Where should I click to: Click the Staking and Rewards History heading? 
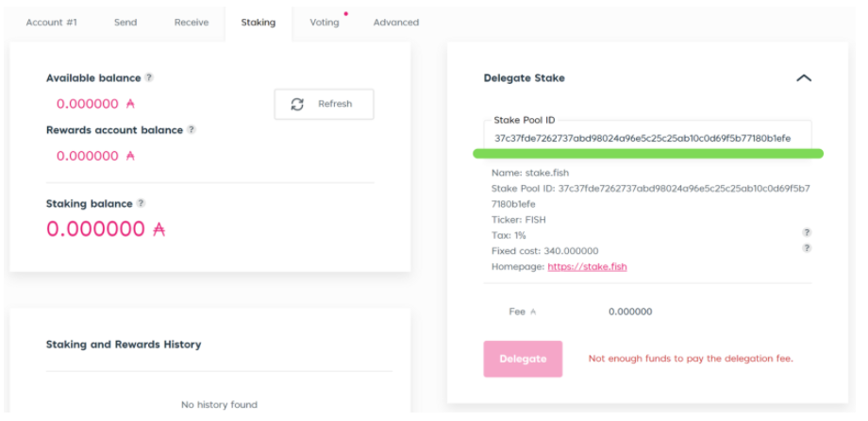coord(124,345)
